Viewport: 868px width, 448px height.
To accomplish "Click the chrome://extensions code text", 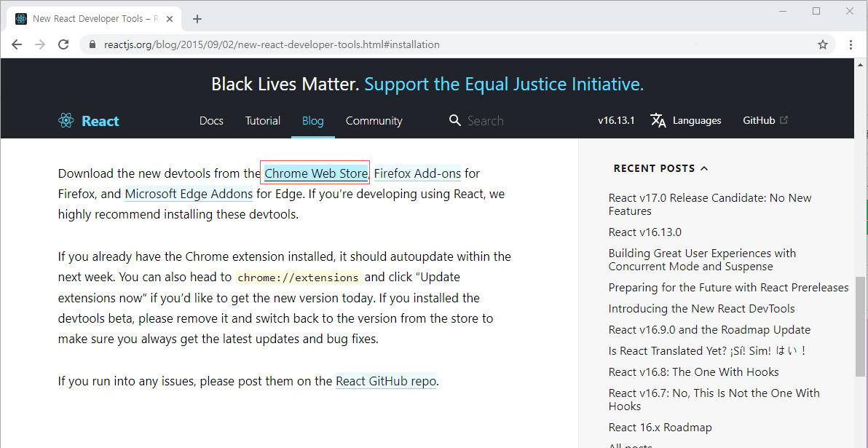I will pyautogui.click(x=298, y=277).
